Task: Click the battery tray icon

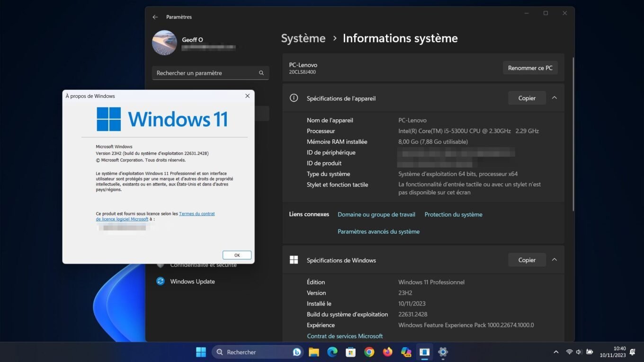Action: 589,352
